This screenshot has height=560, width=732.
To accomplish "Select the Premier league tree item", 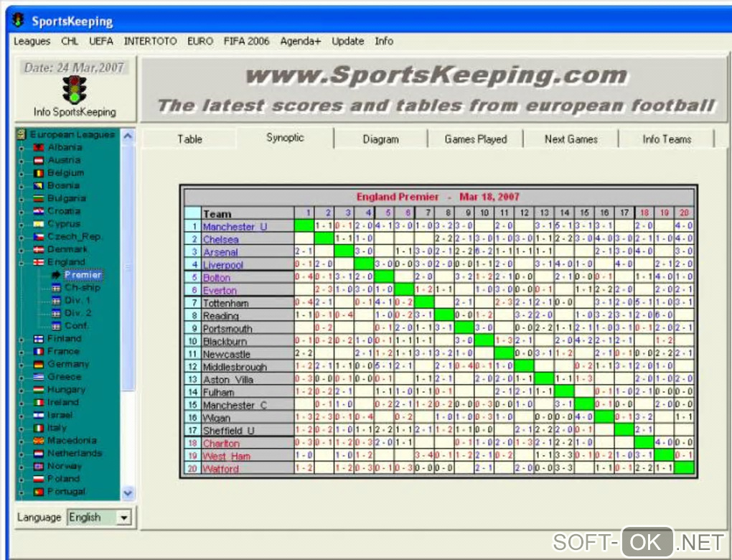I will tap(83, 275).
